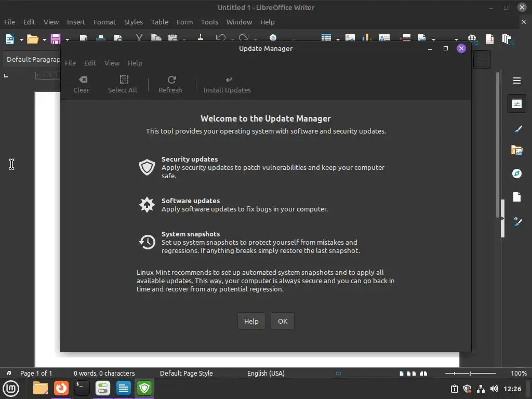532x399 pixels.
Task: Switch to single-page view in status bar
Action: point(402,373)
